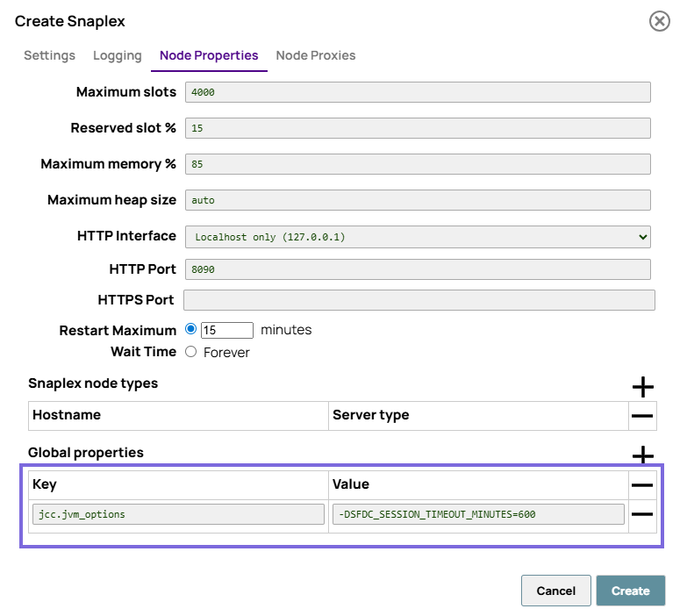Screen dimensions: 687x616
Task: Select the 15 minutes restart radio button
Action: point(190,329)
